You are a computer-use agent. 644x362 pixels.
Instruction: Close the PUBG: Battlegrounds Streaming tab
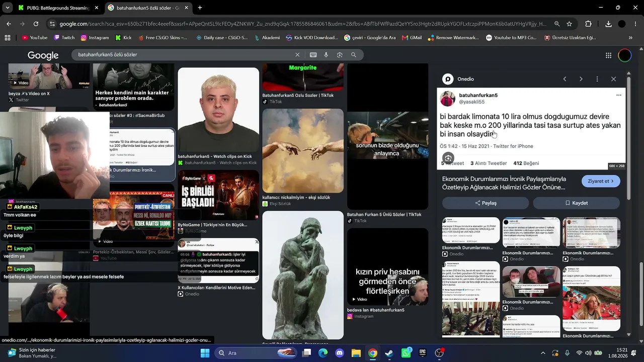97,8
